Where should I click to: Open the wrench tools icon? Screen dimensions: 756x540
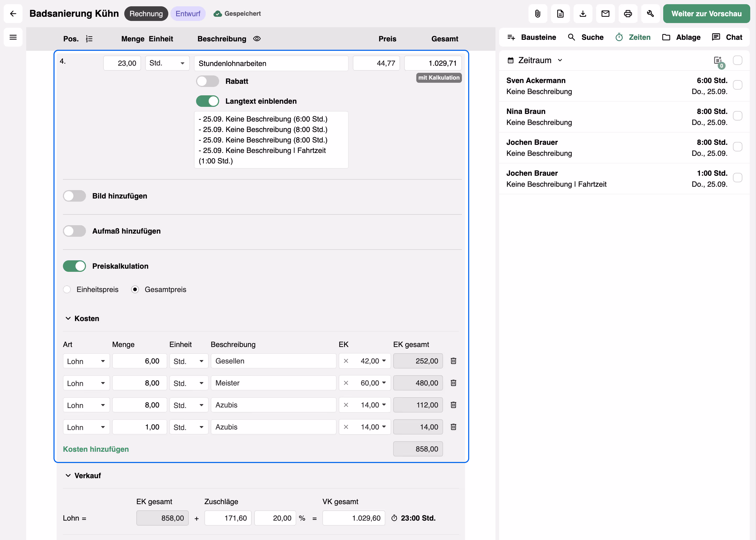(650, 14)
